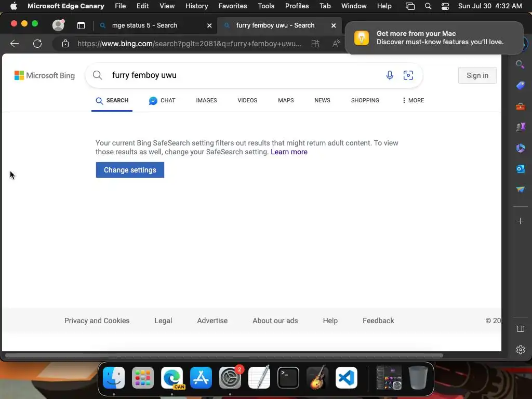Click the horizontal scrollbar at window bottom
532x399 pixels.
(x=224, y=355)
